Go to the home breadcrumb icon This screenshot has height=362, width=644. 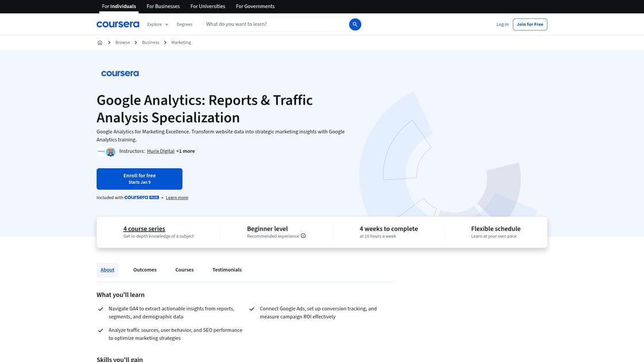tap(100, 43)
